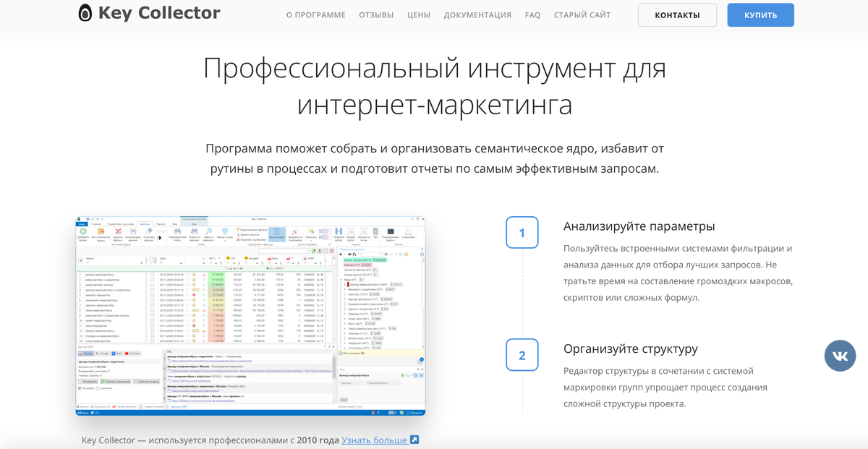Open the О ПРОГРАММЕ menu item

coord(315,15)
